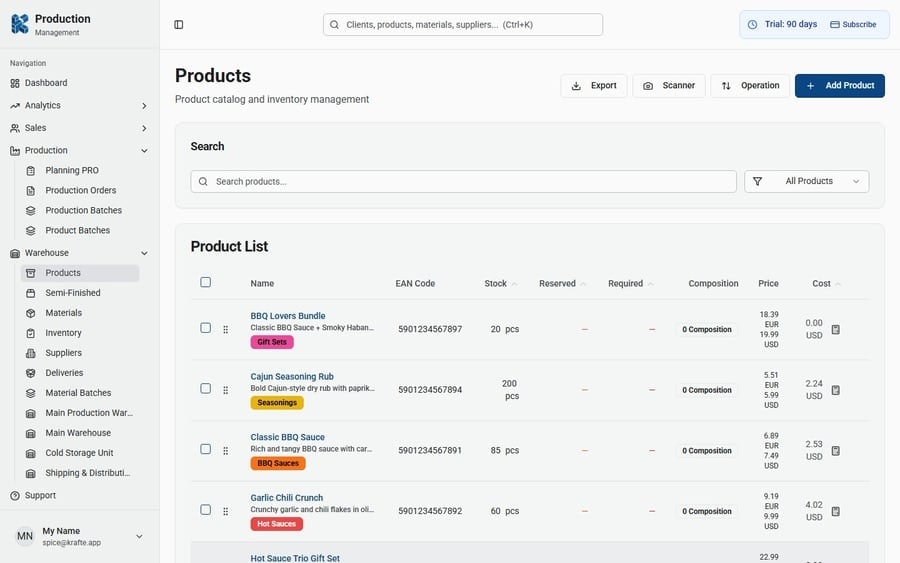Check the select-all products checkbox in header
Viewport: 900px width, 563px height.
(206, 283)
